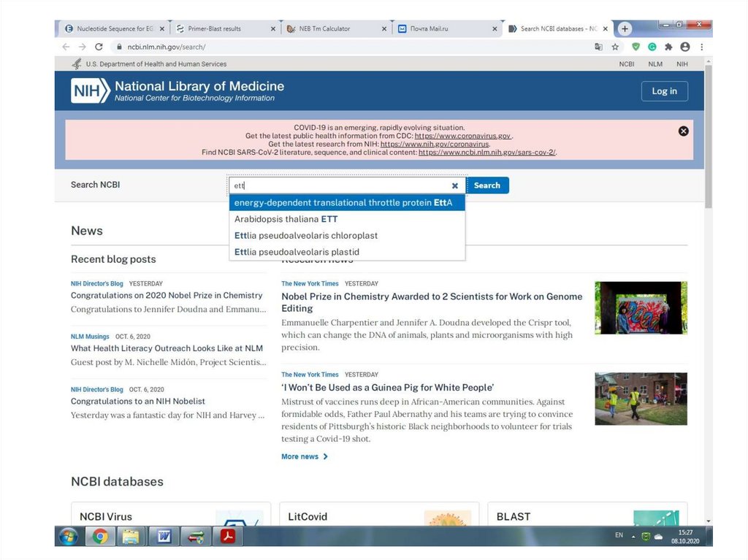Switch to Primer-Blast results tab

[x=226, y=28]
